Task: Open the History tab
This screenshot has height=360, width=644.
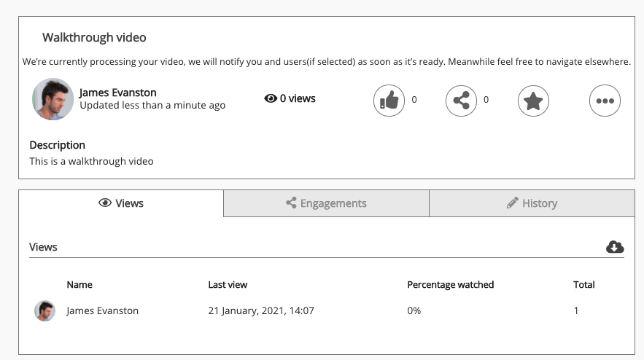Action: pyautogui.click(x=532, y=203)
